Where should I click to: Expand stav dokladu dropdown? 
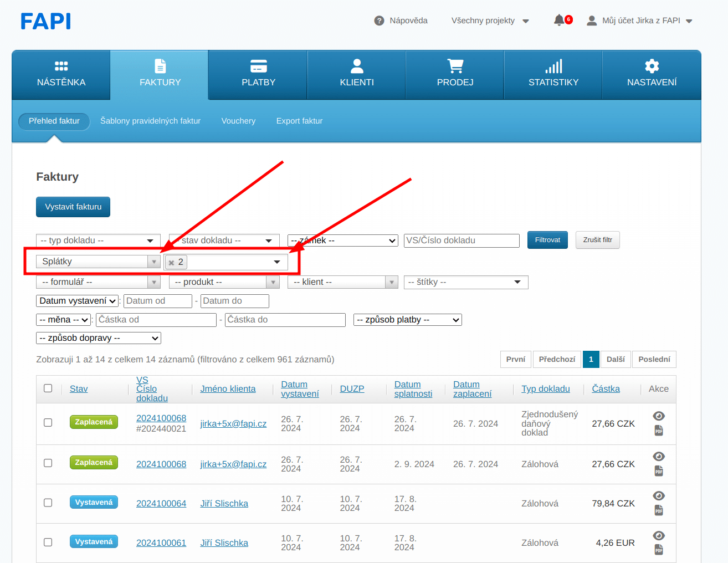[x=224, y=240]
